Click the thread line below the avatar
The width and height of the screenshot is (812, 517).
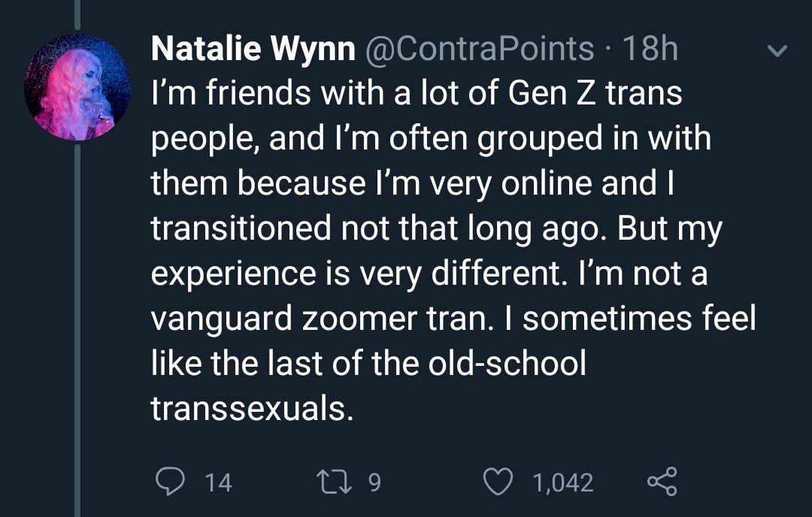(77, 331)
